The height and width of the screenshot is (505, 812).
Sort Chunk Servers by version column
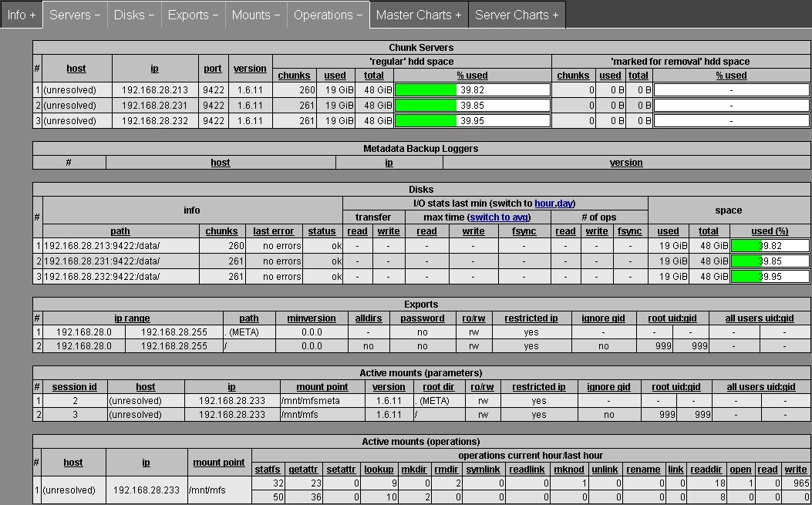(x=250, y=69)
